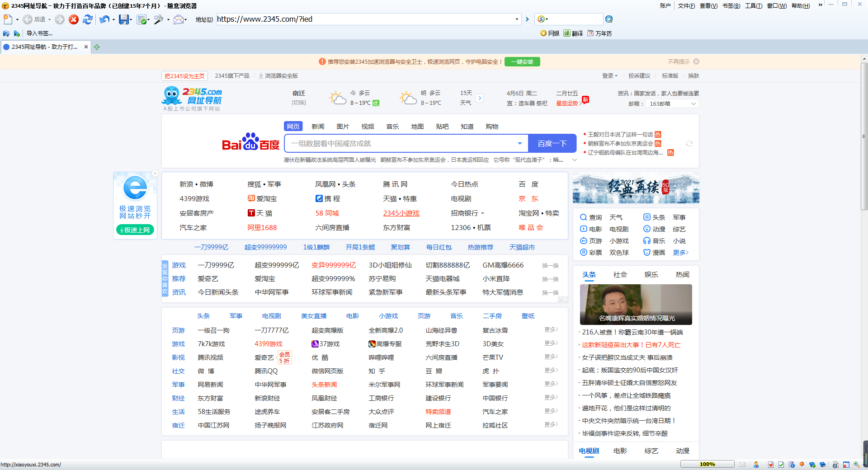
Task: Open the 新浪 link
Action: click(186, 184)
